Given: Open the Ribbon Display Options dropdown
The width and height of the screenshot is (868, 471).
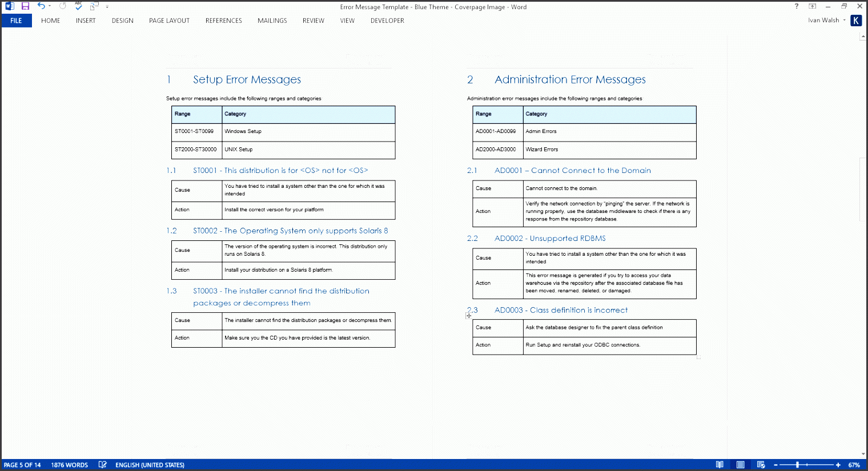Looking at the screenshot, I should (x=812, y=6).
